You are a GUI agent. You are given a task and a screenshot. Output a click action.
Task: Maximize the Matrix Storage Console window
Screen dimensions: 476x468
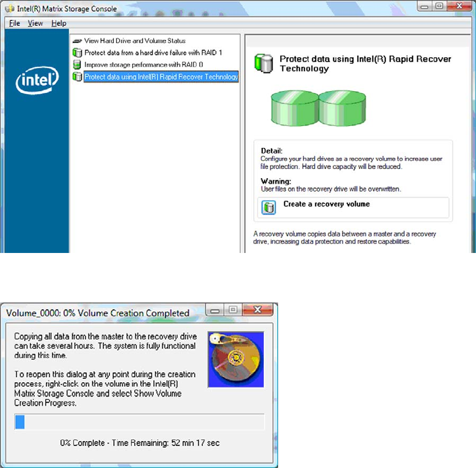tap(439, 6)
